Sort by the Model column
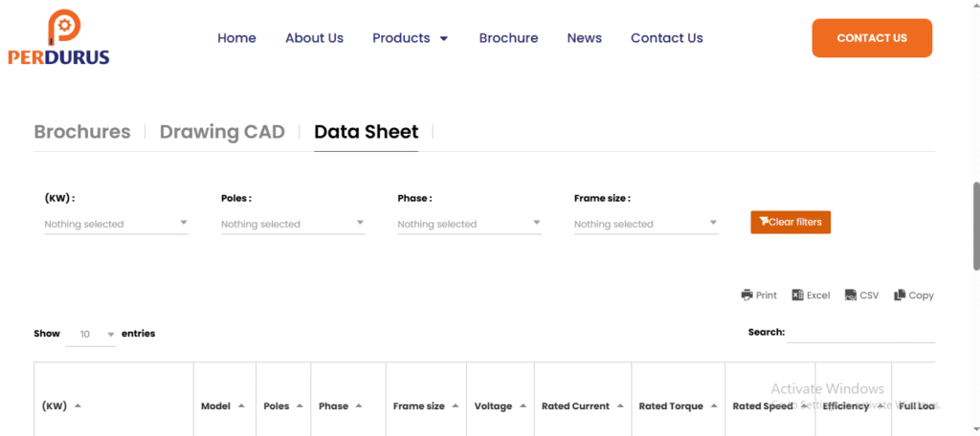Screen dimensions: 980x436 (222, 406)
